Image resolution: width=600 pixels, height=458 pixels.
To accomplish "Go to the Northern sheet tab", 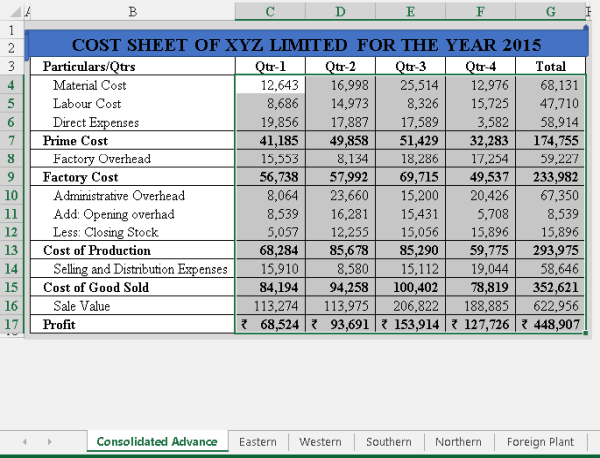I will [458, 441].
